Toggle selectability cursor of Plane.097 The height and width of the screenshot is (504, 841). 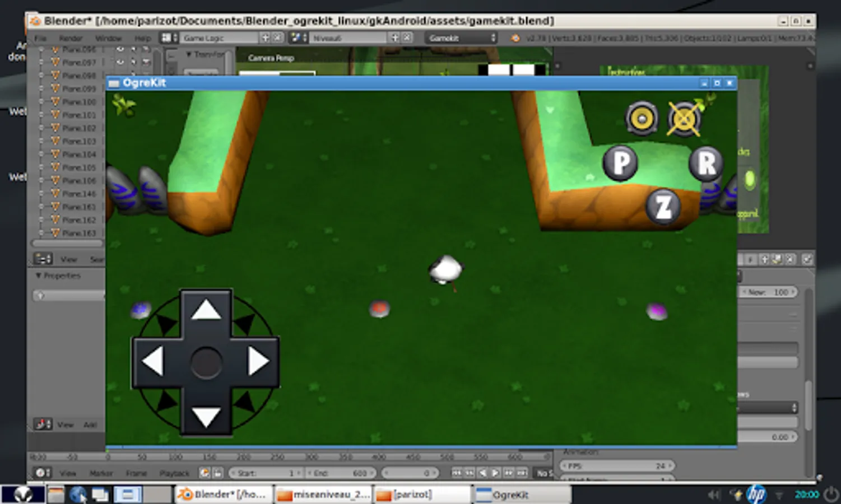(133, 62)
